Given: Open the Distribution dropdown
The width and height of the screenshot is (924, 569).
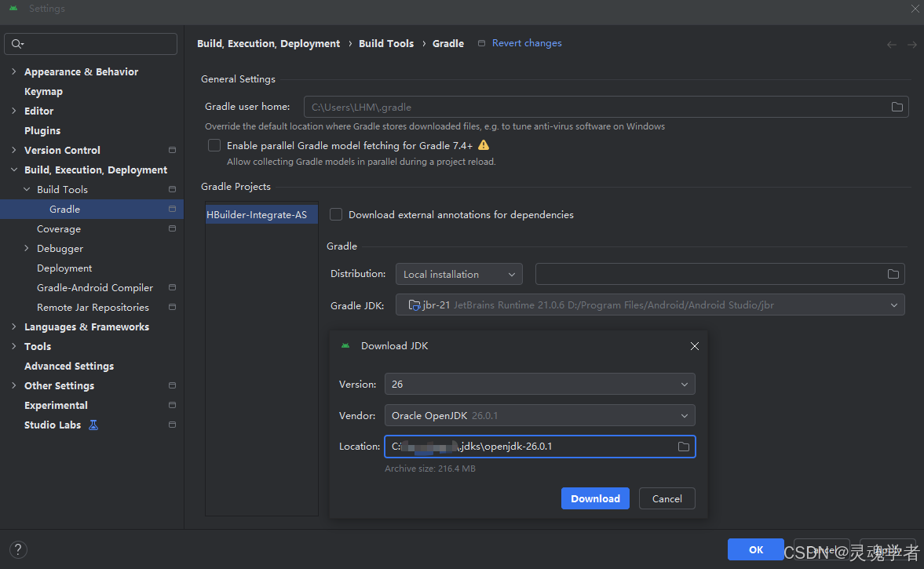Looking at the screenshot, I should 459,274.
